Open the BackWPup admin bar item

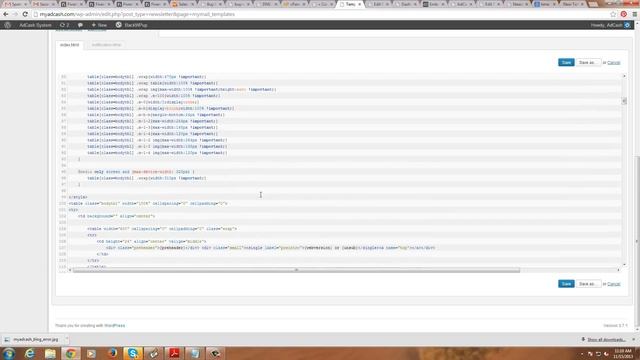131,25
